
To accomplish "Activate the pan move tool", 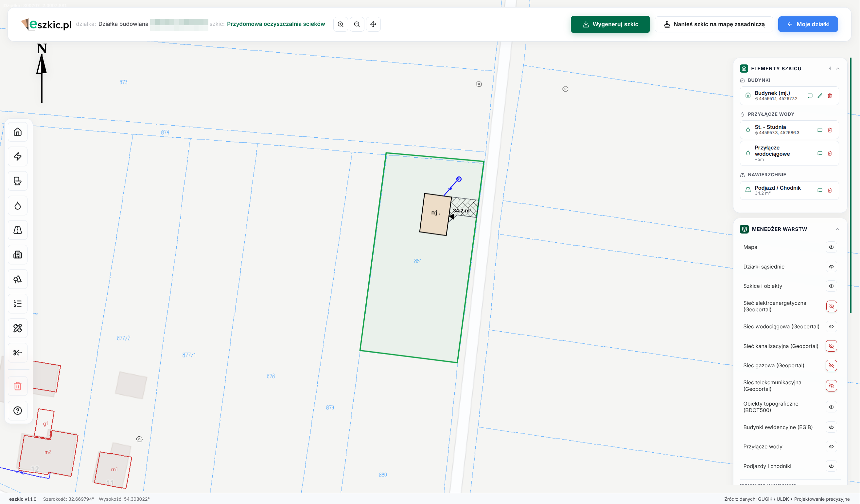I will pos(373,24).
